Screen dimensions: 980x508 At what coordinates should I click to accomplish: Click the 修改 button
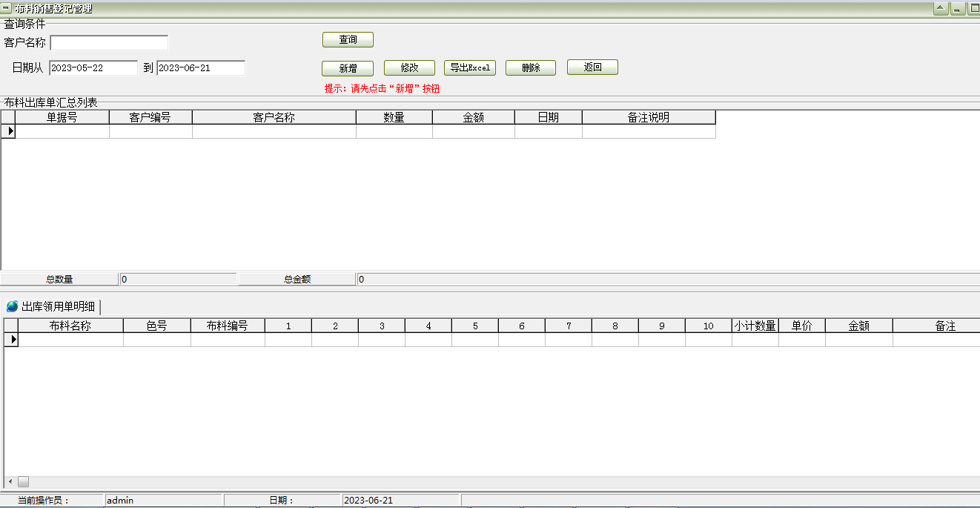point(409,67)
